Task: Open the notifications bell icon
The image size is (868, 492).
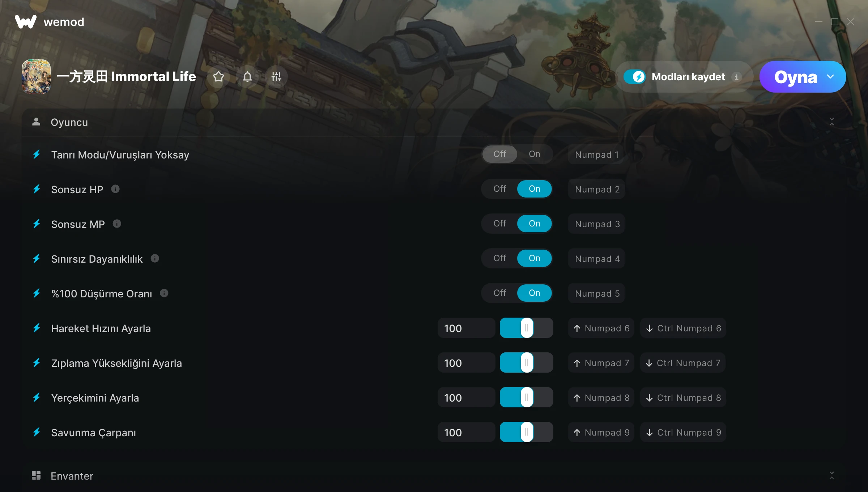Action: pos(247,77)
